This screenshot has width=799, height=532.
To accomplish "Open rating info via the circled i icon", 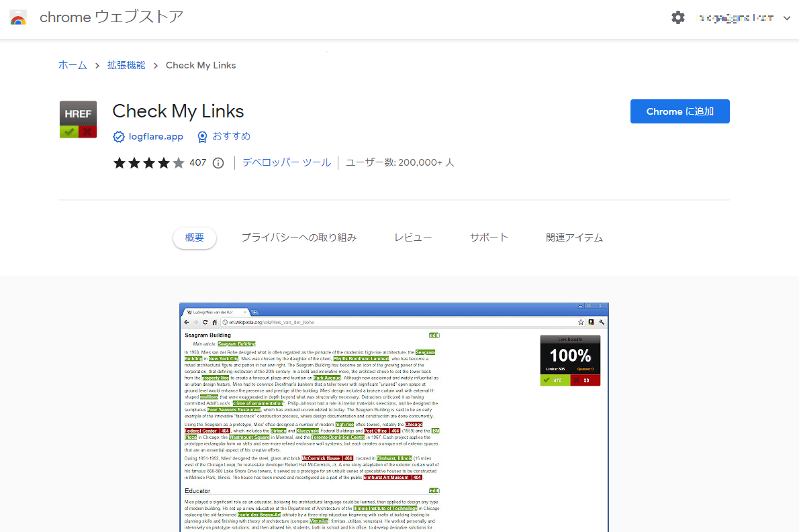I will pos(218,163).
